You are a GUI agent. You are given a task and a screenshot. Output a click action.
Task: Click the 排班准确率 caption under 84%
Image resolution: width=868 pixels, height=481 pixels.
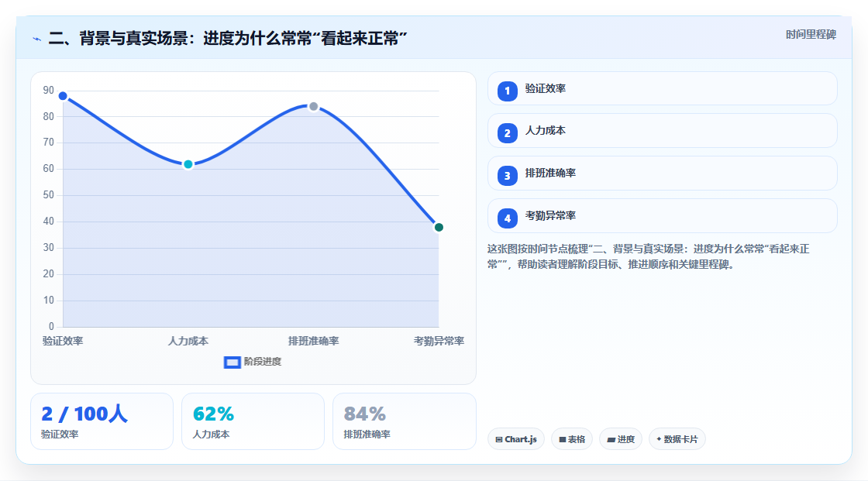pos(367,435)
